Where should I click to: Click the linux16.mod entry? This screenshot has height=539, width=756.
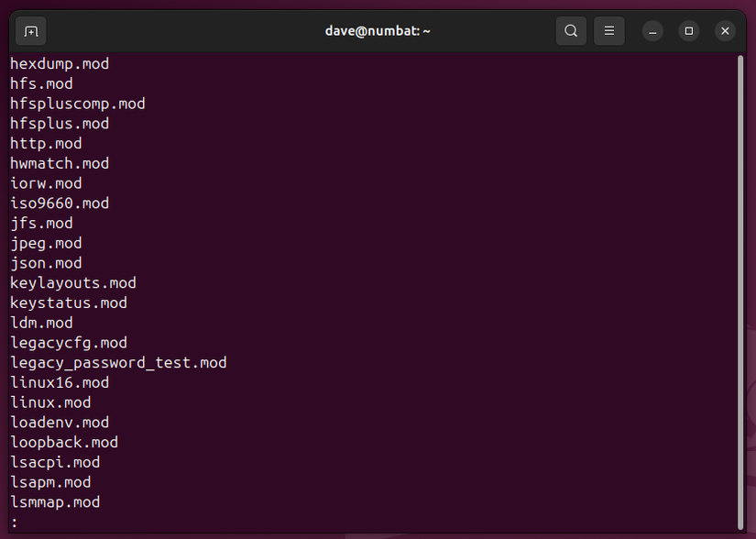59,382
